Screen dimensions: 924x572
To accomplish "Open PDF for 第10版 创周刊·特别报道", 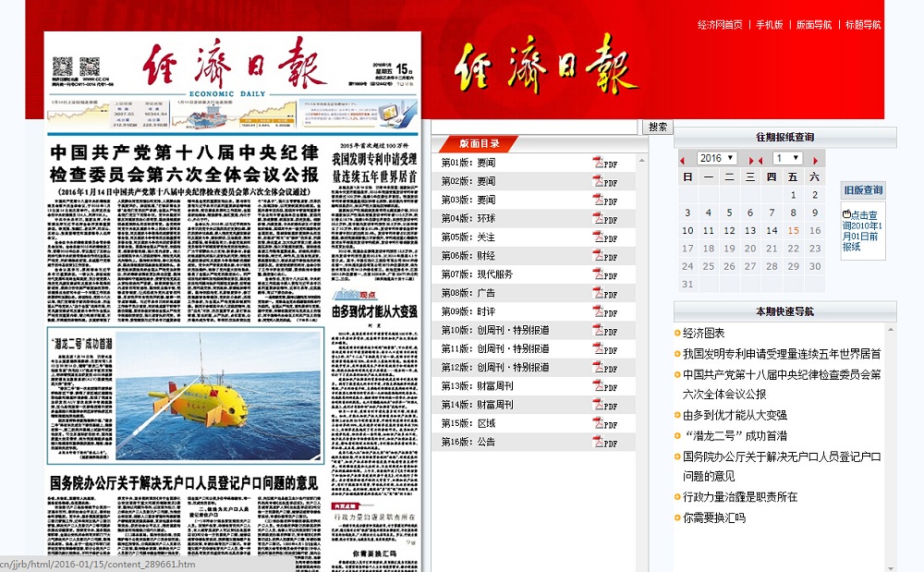I will tap(604, 331).
